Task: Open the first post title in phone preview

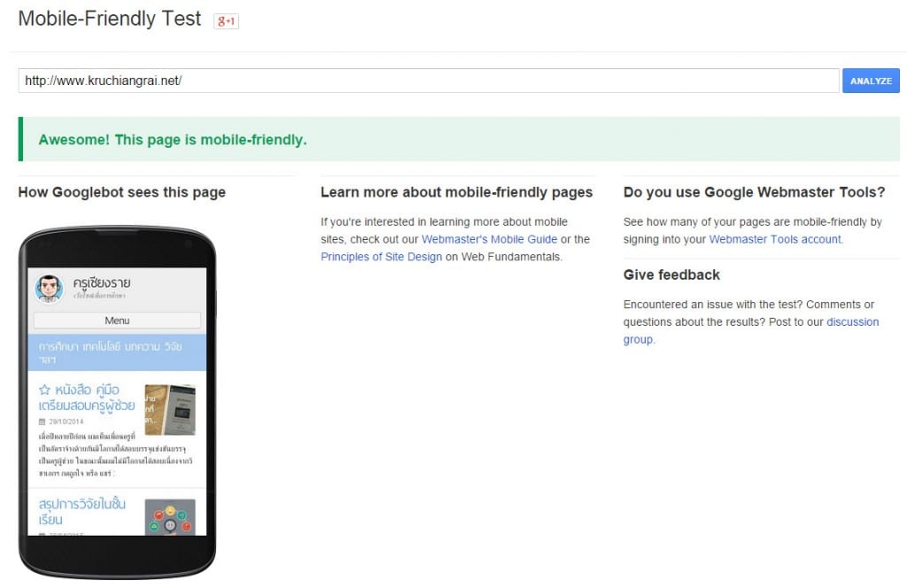Action: [87, 398]
